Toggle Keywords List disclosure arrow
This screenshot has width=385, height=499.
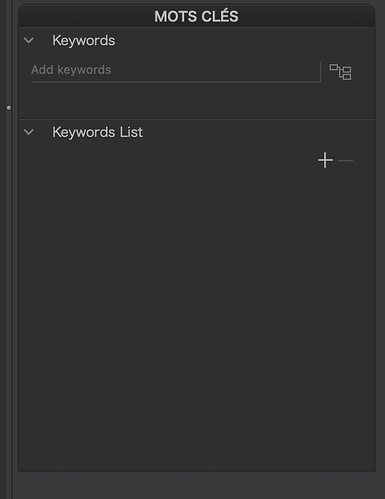point(29,132)
